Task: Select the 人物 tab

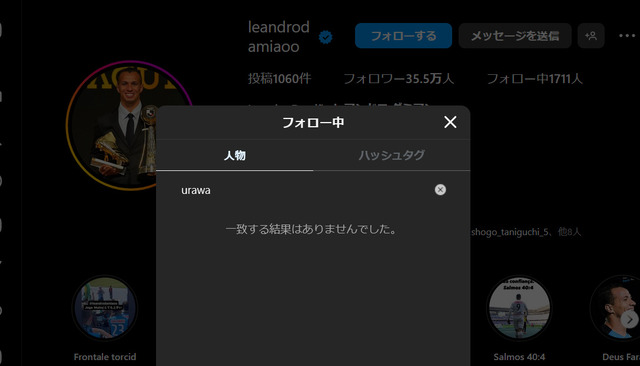Action: coord(235,155)
